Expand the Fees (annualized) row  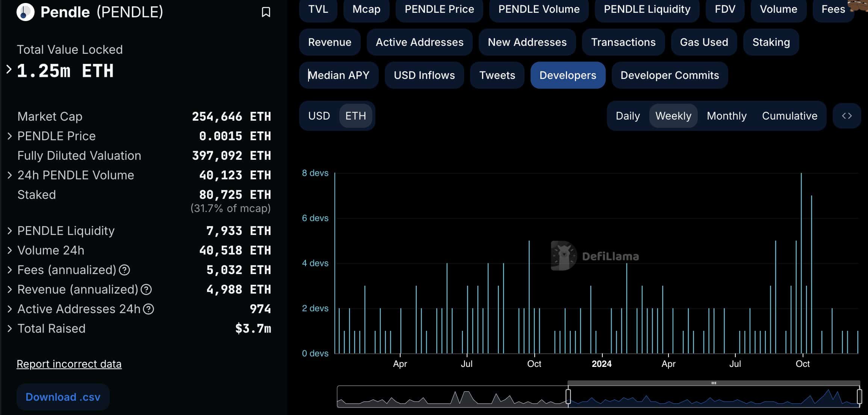click(x=10, y=270)
